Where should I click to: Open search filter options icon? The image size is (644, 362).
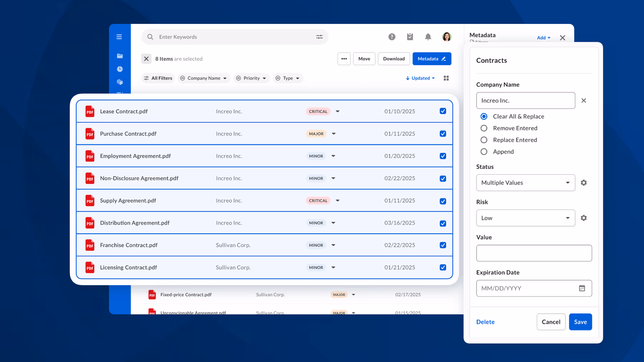319,37
